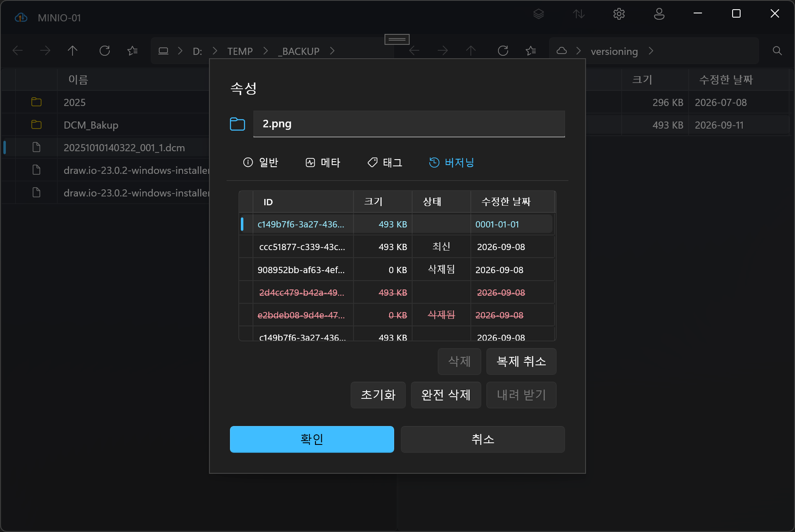This screenshot has width=795, height=532.
Task: Open favorites list in left pane
Action: pos(132,51)
